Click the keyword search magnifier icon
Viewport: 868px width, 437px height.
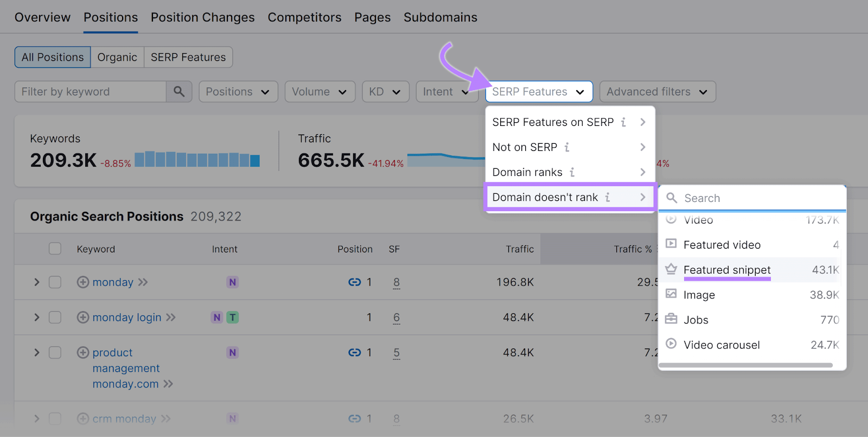click(179, 92)
